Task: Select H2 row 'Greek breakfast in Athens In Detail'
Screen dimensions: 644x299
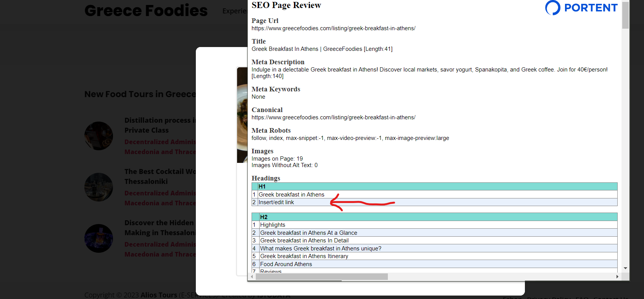Action: (434, 240)
